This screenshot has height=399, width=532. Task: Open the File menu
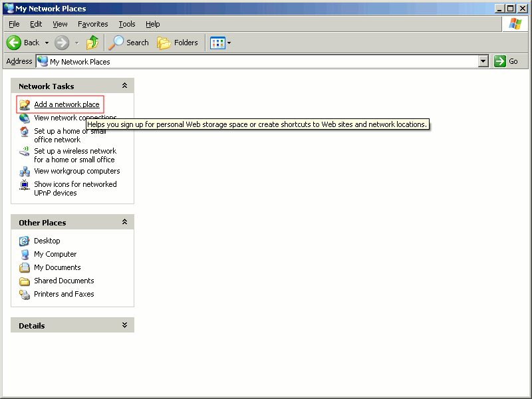tap(14, 24)
